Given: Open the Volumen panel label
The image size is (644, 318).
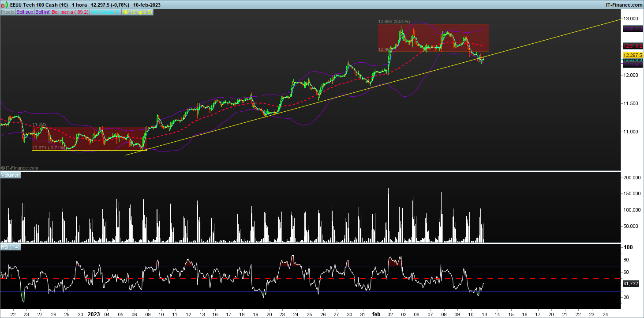Looking at the screenshot, I should coord(11,175).
